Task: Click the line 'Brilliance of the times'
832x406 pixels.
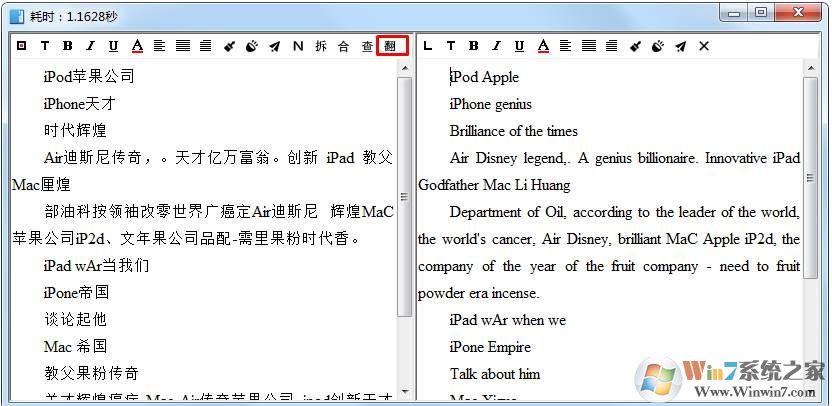Action: click(514, 131)
